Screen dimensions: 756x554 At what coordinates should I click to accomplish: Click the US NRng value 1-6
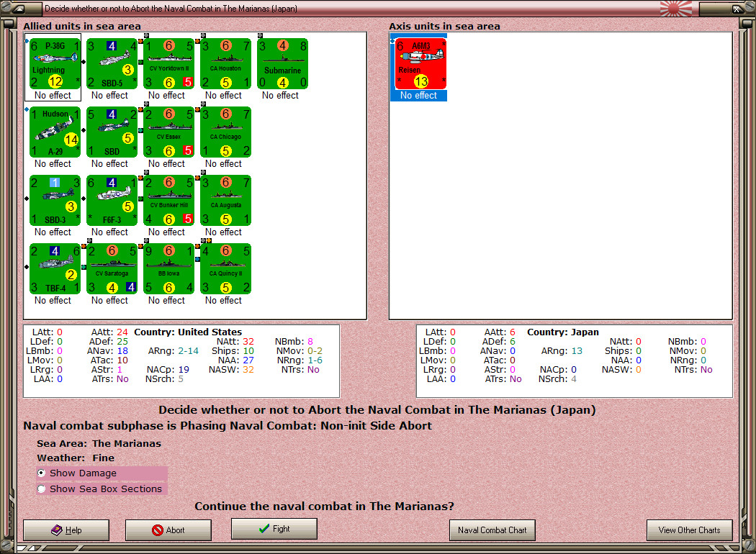pos(315,360)
